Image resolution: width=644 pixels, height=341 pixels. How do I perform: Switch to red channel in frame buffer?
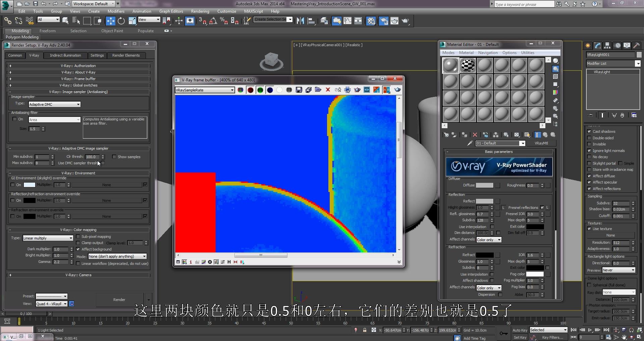point(250,90)
